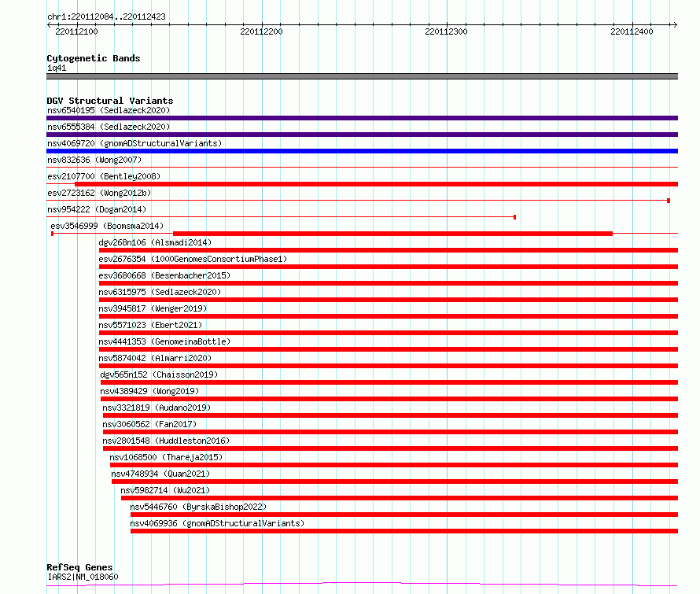Image resolution: width=700 pixels, height=594 pixels.
Task: Select nsv4748934 (Quan2021) variant
Action: coord(160,474)
